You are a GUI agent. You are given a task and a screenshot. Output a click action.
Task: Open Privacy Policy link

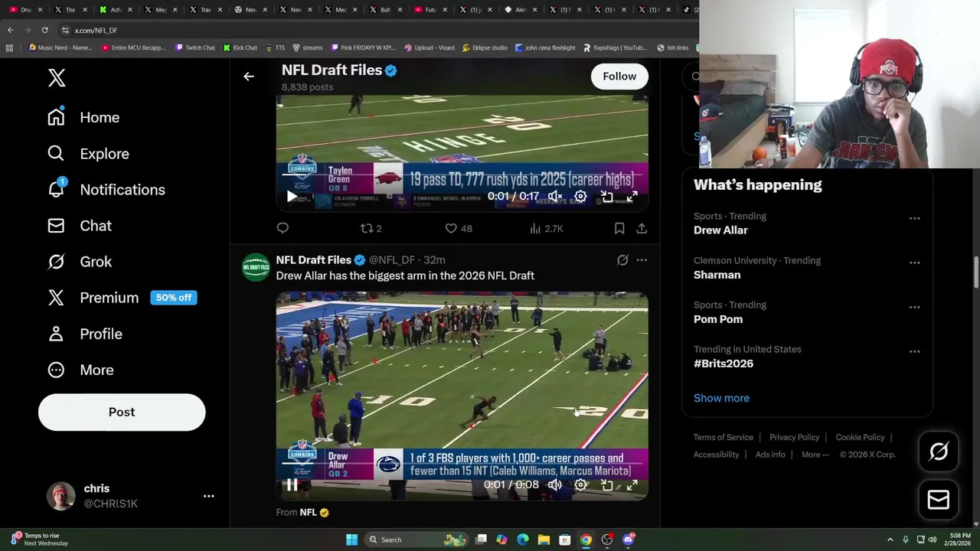[x=794, y=437]
